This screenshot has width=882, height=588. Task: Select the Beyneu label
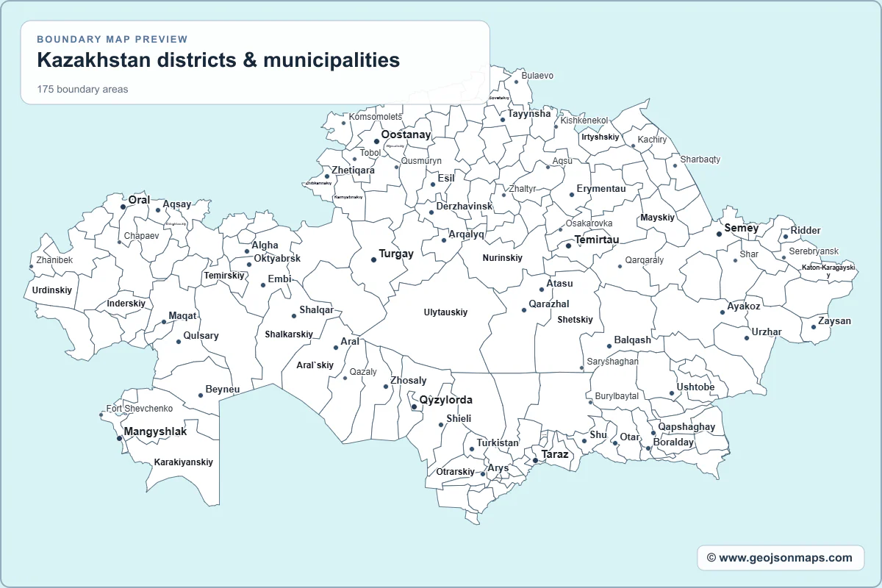point(223,390)
